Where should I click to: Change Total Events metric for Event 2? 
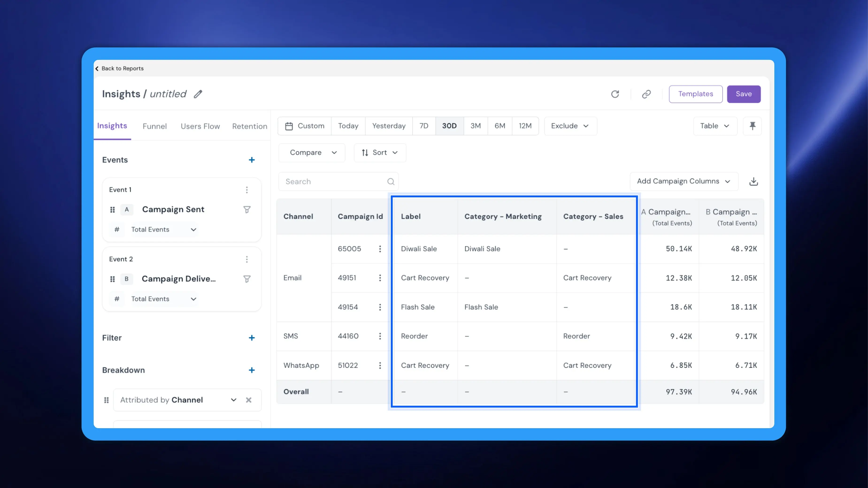pyautogui.click(x=164, y=299)
